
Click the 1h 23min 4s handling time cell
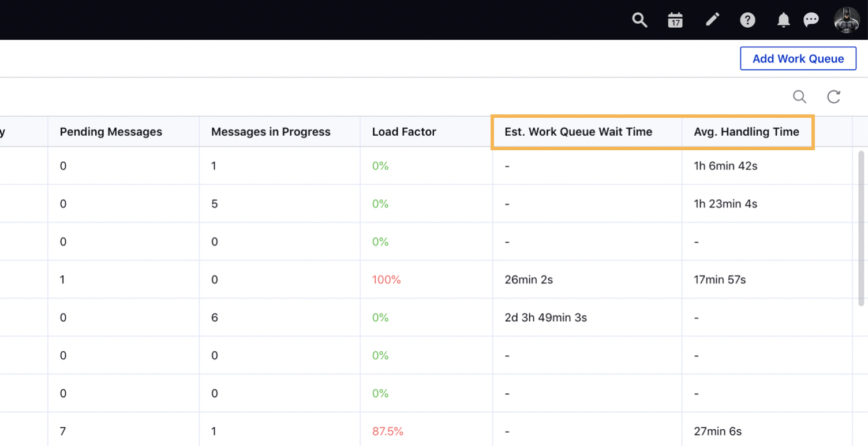click(725, 204)
